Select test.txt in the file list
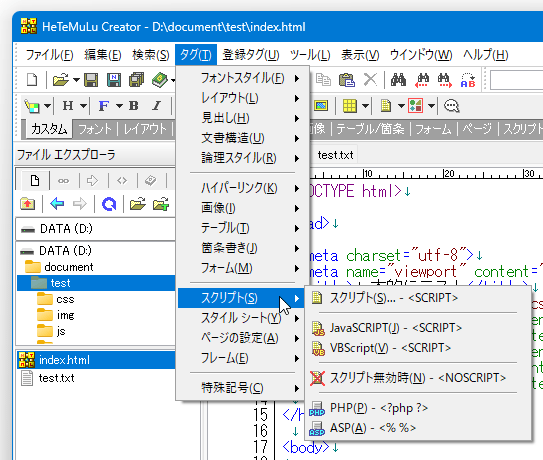Screen dimensions: 543x460 click(47, 378)
